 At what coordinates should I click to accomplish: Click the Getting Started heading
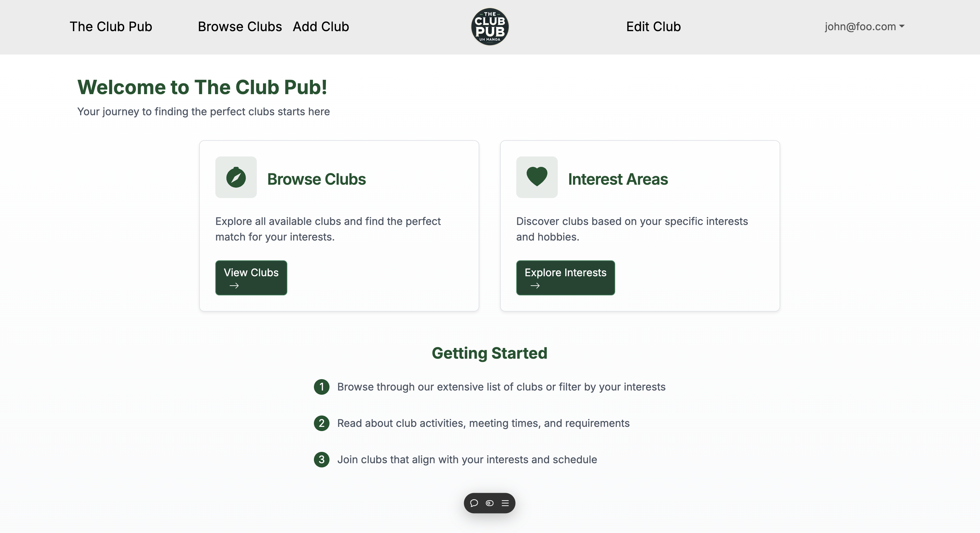click(x=489, y=353)
